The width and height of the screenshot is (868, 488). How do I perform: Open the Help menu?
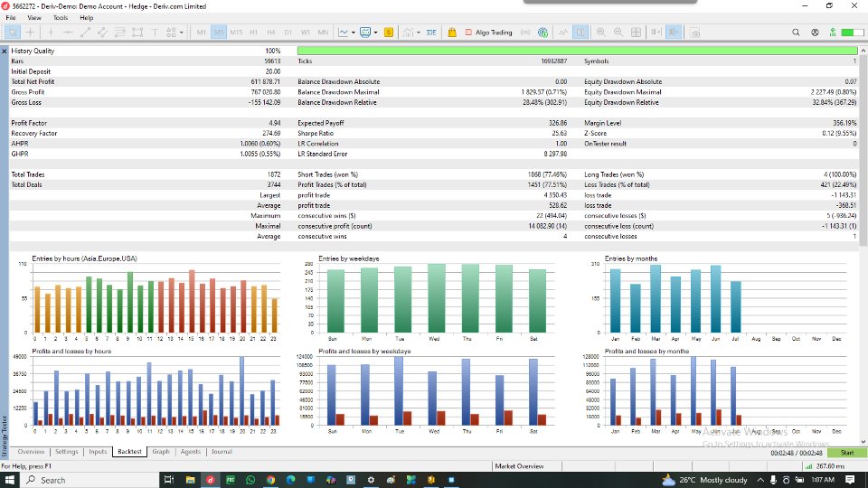tap(87, 18)
